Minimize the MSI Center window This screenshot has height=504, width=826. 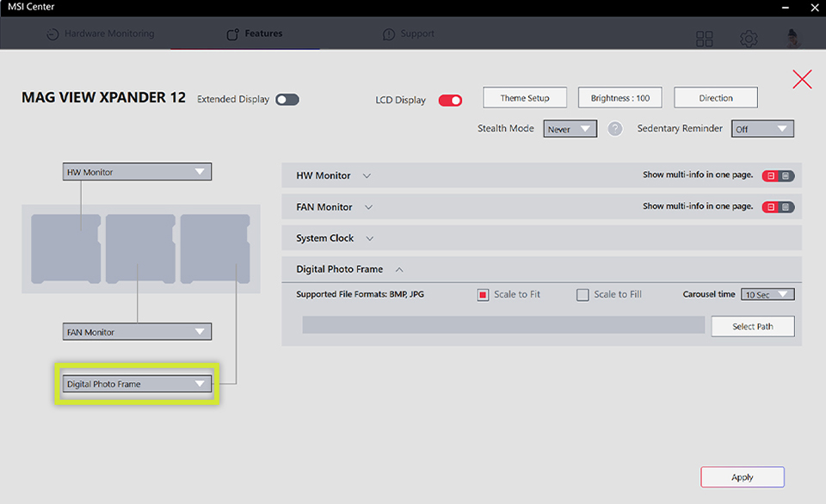785,8
